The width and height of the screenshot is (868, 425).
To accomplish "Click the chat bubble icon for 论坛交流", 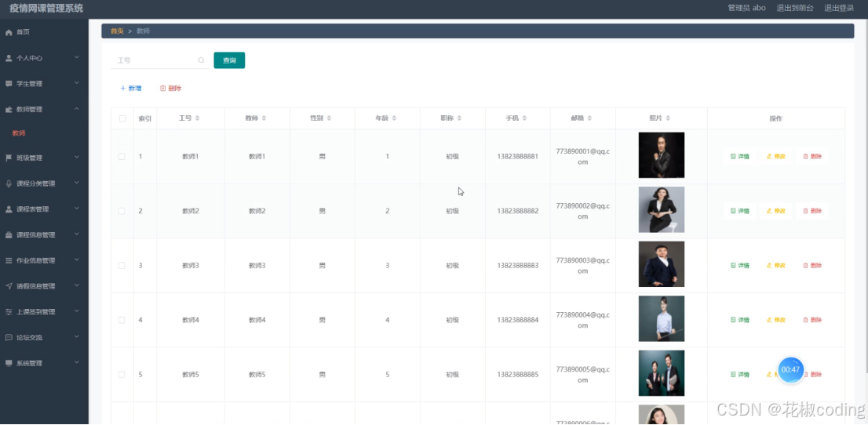I will coord(9,337).
